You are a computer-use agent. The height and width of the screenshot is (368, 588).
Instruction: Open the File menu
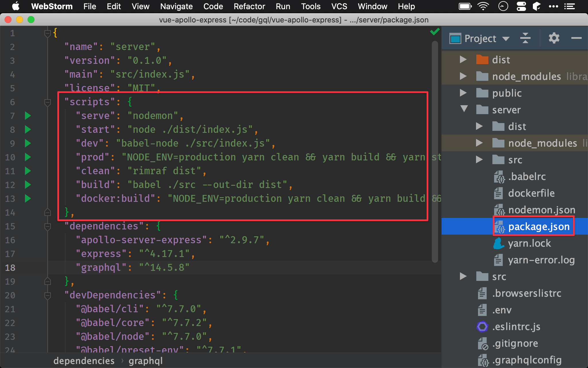pyautogui.click(x=90, y=6)
